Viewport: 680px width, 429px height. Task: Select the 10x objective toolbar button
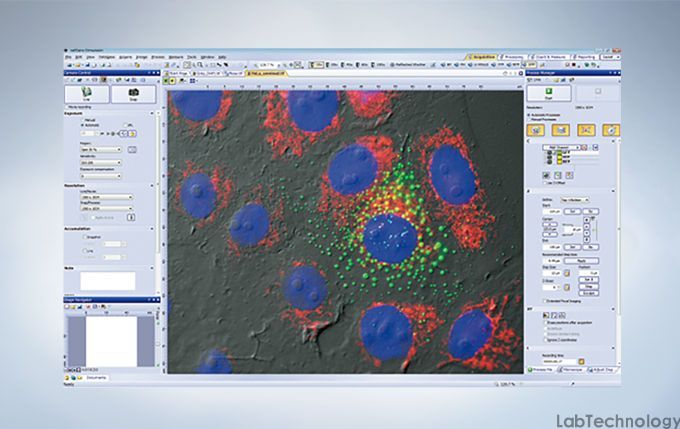click(316, 65)
